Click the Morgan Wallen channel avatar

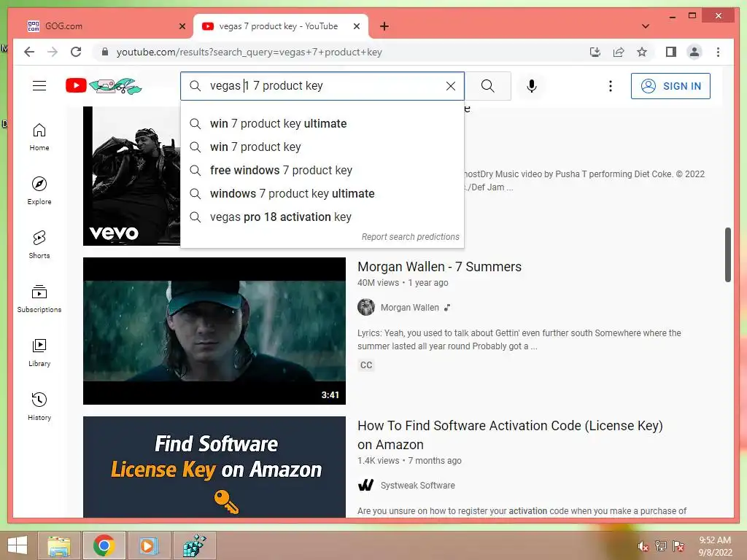366,307
